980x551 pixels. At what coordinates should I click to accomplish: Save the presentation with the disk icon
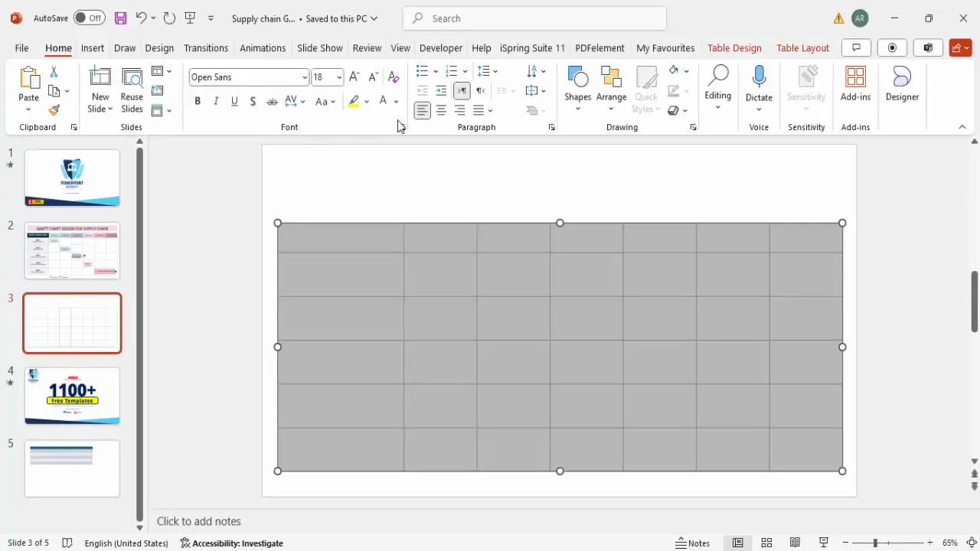[120, 18]
